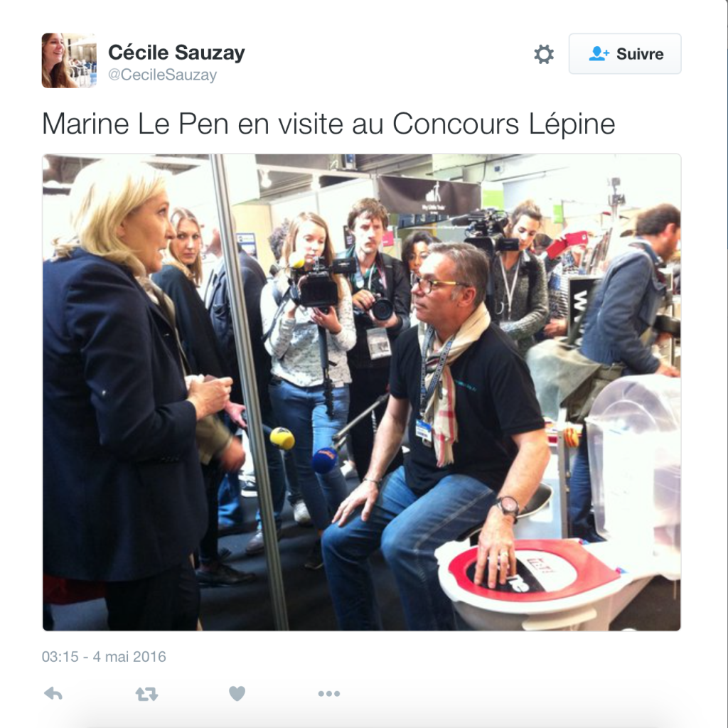Image resolution: width=728 pixels, height=728 pixels.
Task: Follow Cécile Sauzay via Suivre button
Action: tap(625, 54)
